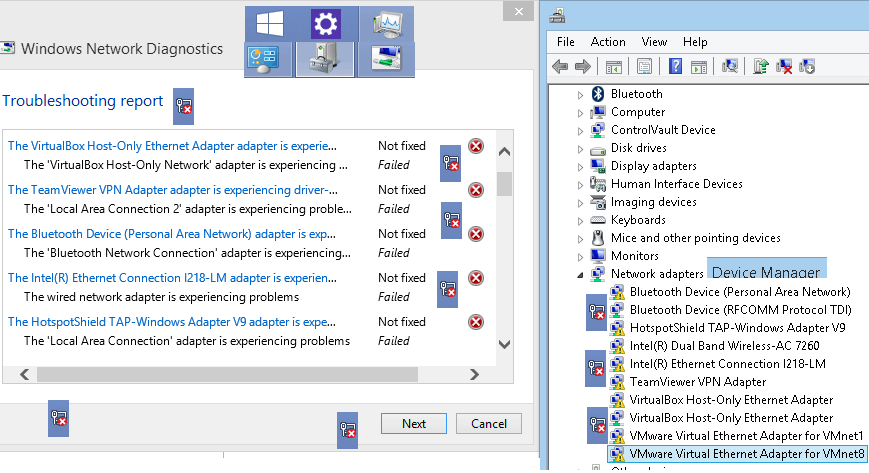The height and width of the screenshot is (473, 869).
Task: Click the Bluetooth category icon in device tree
Action: (597, 94)
